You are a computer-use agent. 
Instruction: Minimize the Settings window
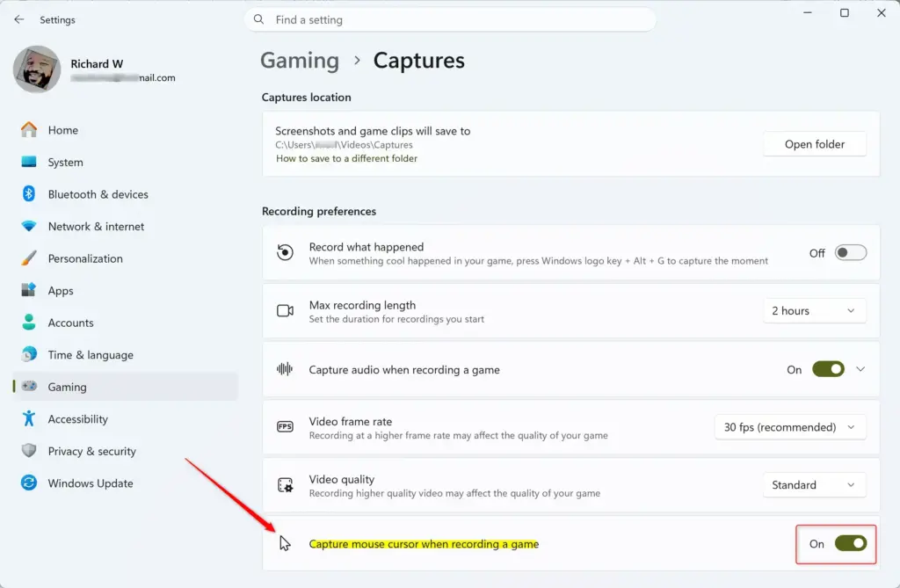(808, 12)
